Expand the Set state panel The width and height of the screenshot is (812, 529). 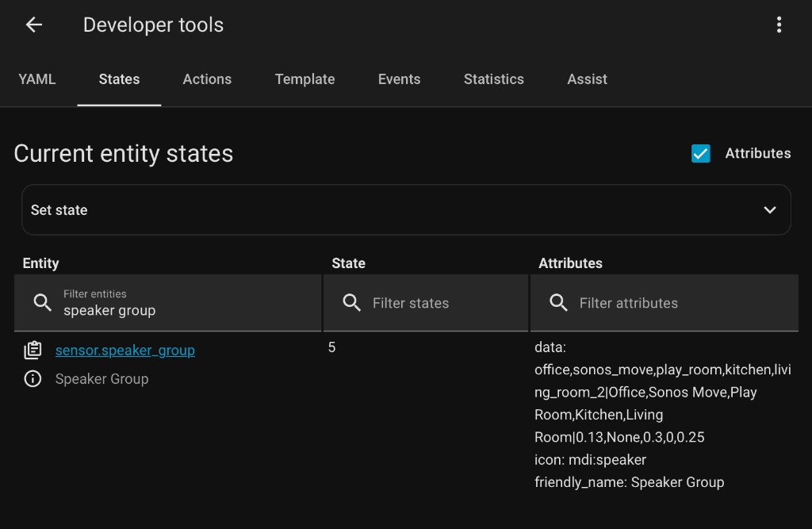396,210
